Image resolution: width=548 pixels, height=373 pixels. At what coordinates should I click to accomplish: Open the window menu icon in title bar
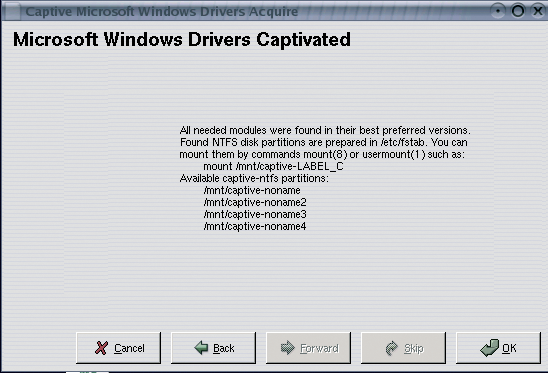click(x=12, y=11)
